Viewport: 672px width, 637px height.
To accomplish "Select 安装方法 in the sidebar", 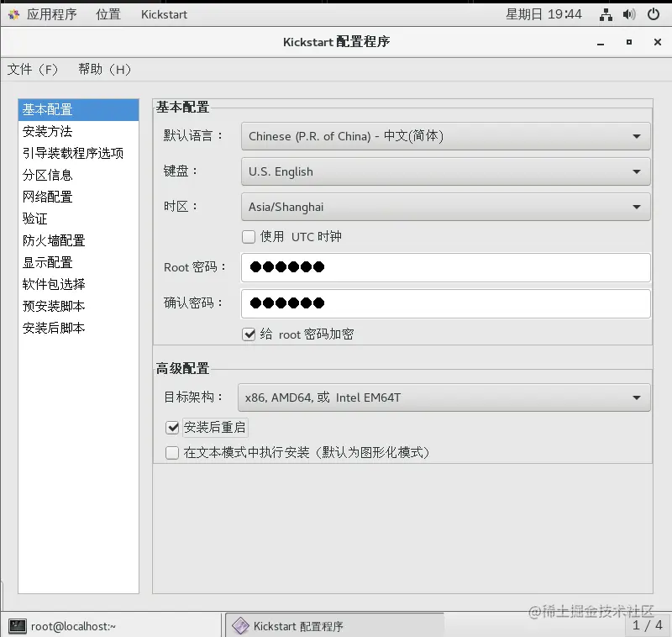I will [78, 131].
